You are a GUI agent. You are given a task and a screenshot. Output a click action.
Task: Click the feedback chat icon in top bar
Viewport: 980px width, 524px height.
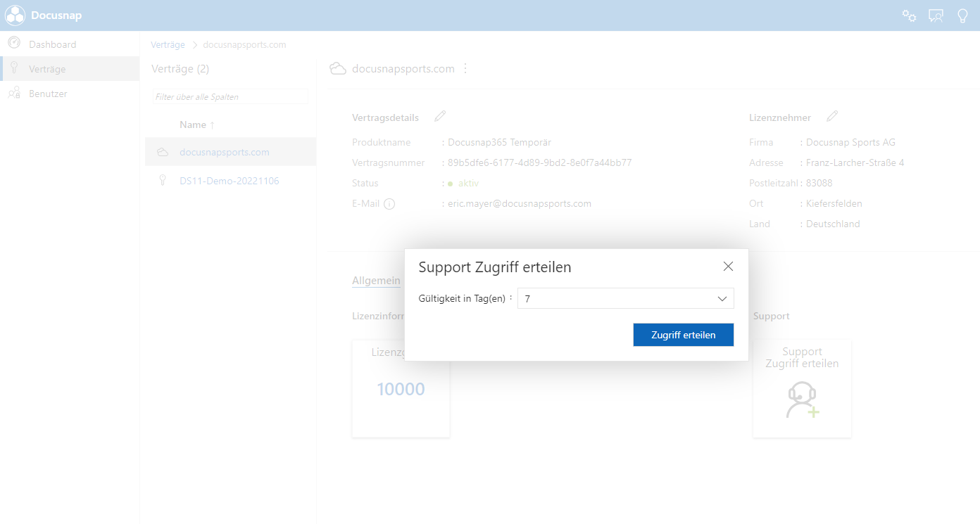(936, 15)
